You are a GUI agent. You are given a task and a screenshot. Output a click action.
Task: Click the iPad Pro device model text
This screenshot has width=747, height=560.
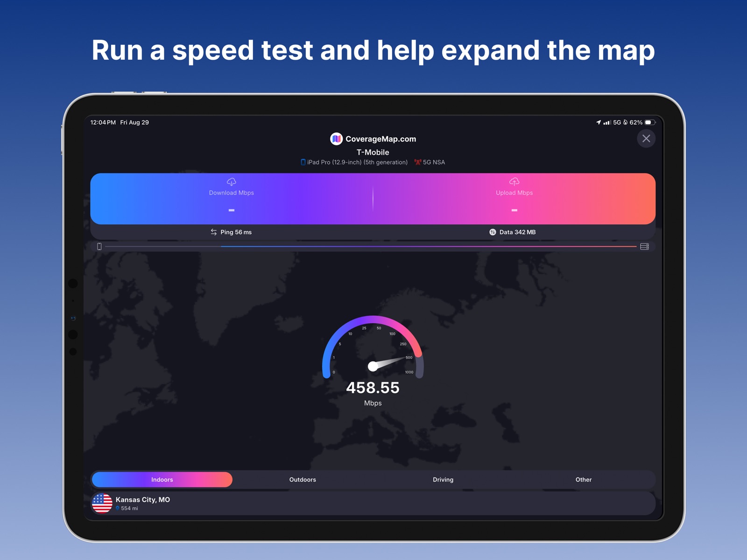(x=358, y=162)
